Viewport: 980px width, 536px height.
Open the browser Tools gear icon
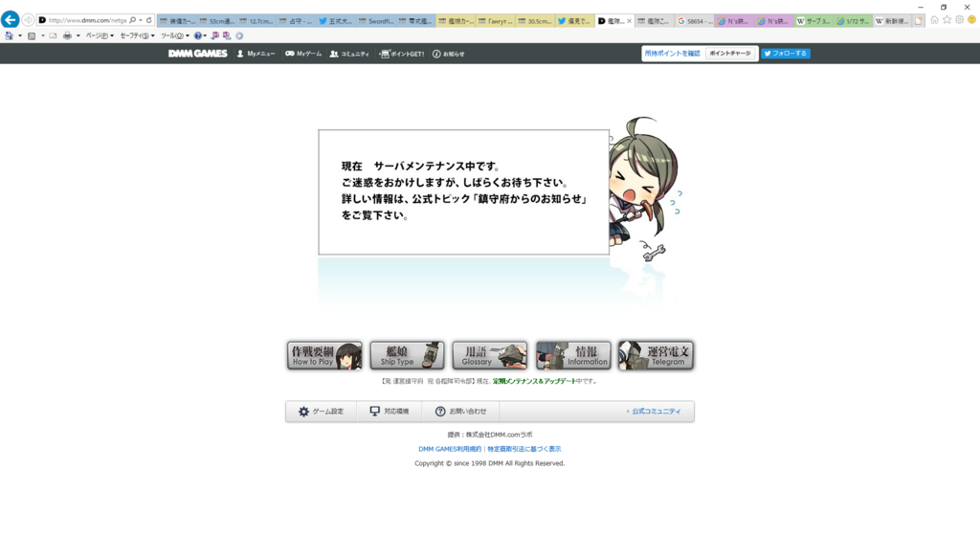point(959,20)
